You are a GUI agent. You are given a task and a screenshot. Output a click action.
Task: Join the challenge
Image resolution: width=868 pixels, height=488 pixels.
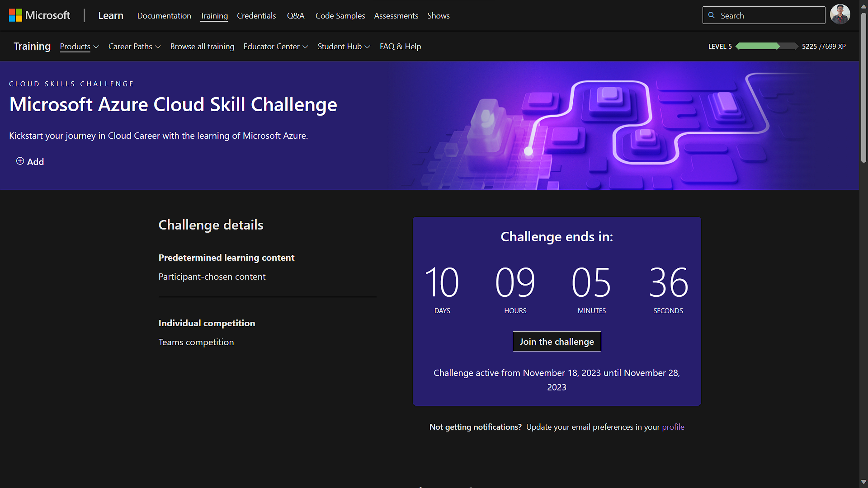(x=557, y=341)
